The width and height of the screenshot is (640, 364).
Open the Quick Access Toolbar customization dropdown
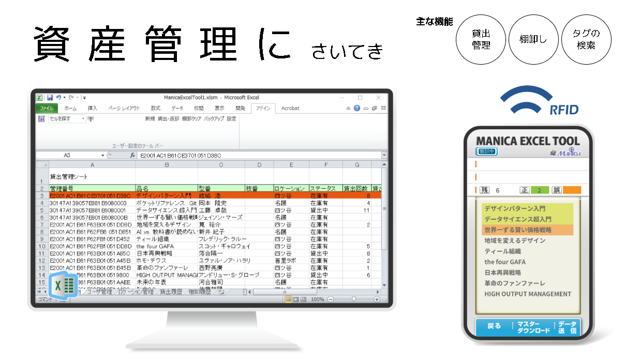coord(84,97)
